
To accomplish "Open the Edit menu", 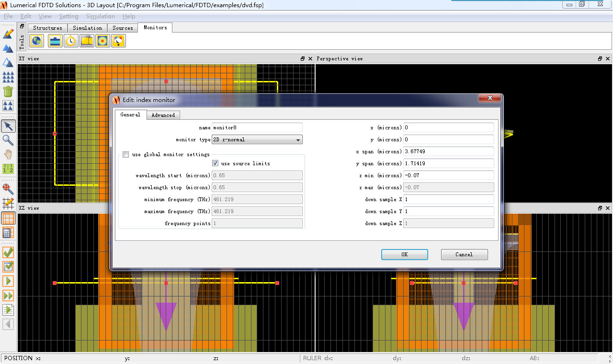I will click(26, 16).
